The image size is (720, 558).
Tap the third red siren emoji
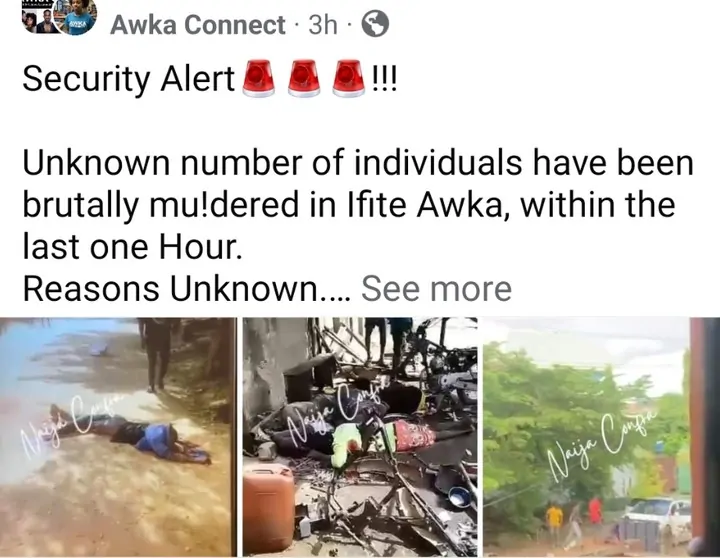click(349, 78)
